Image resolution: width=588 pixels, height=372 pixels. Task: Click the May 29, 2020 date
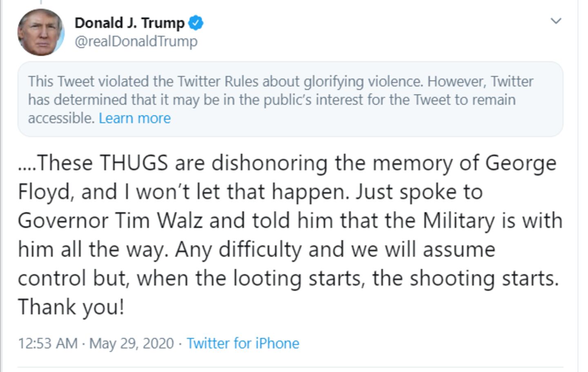coord(131,343)
